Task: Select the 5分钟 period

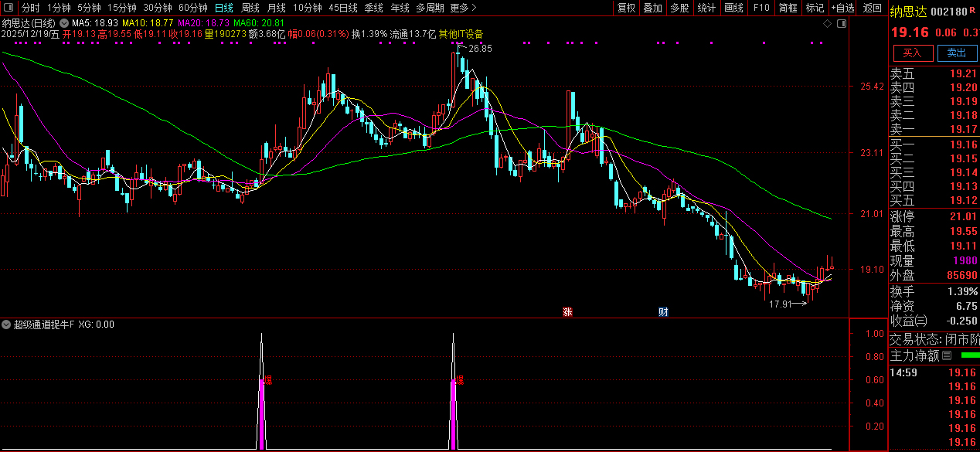Action: click(x=89, y=8)
